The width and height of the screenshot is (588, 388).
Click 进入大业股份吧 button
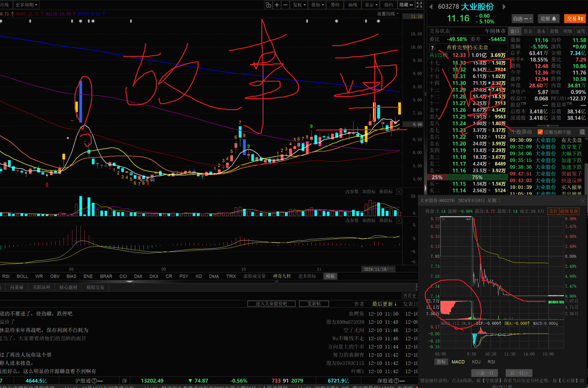tap(271, 304)
